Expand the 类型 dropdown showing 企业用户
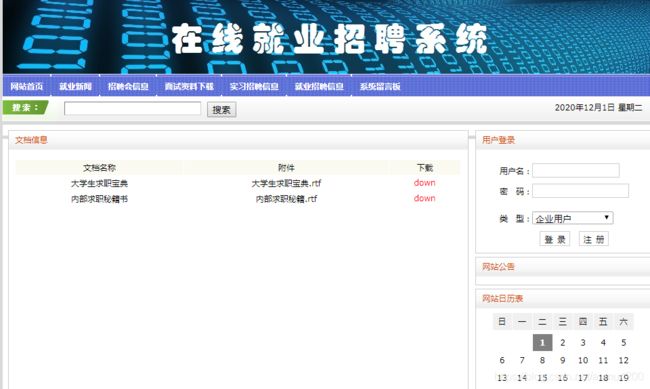Image resolution: width=650 pixels, height=389 pixels. (572, 218)
